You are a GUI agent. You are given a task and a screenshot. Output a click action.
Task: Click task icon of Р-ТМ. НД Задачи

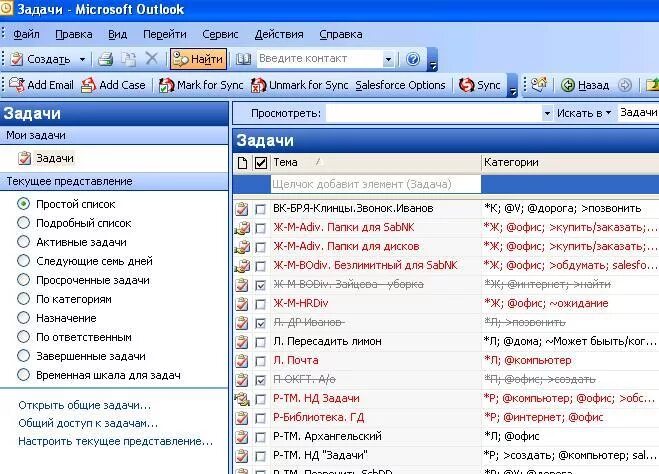coord(242,399)
